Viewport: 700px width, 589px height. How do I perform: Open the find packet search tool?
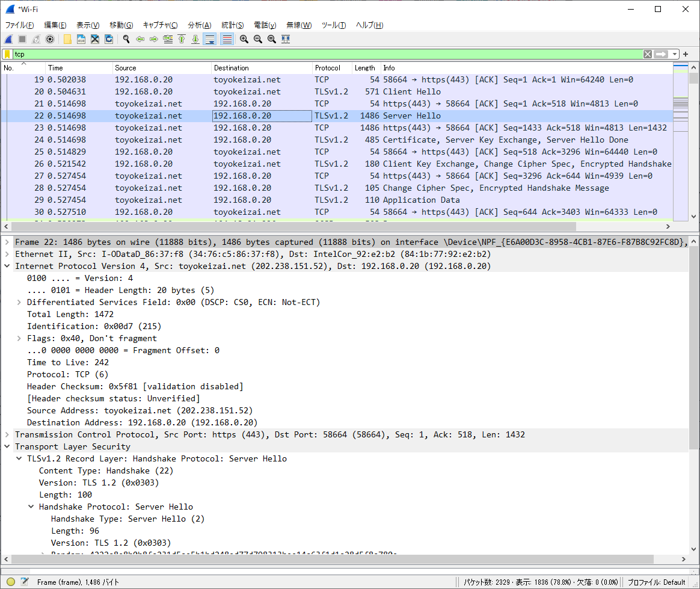125,39
